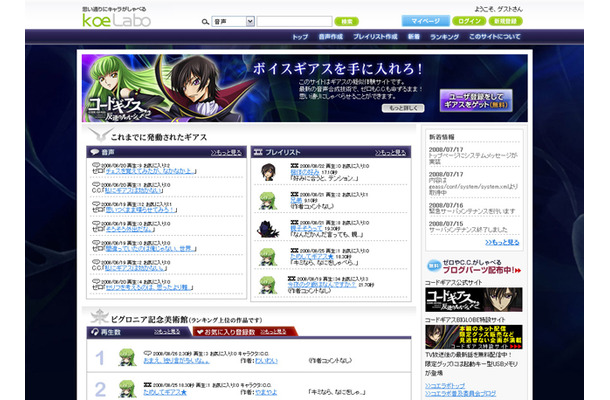This screenshot has width=610, height=400.
Task: Click the magnifier icon beside the search dropdown
Action: pos(205,22)
